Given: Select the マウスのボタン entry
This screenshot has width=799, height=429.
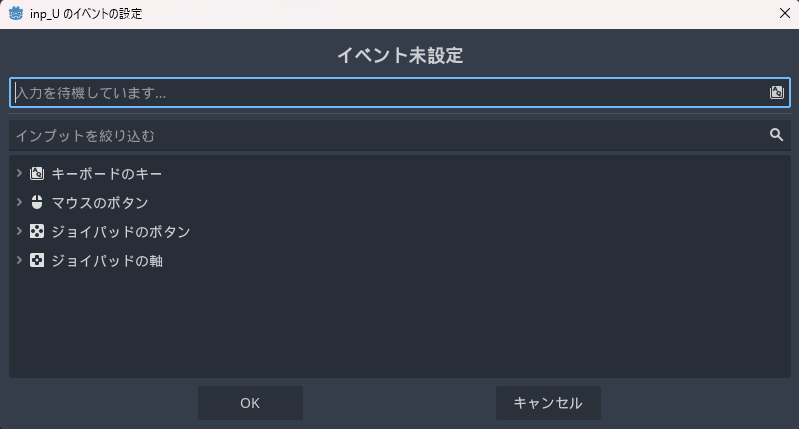Looking at the screenshot, I should tap(100, 203).
